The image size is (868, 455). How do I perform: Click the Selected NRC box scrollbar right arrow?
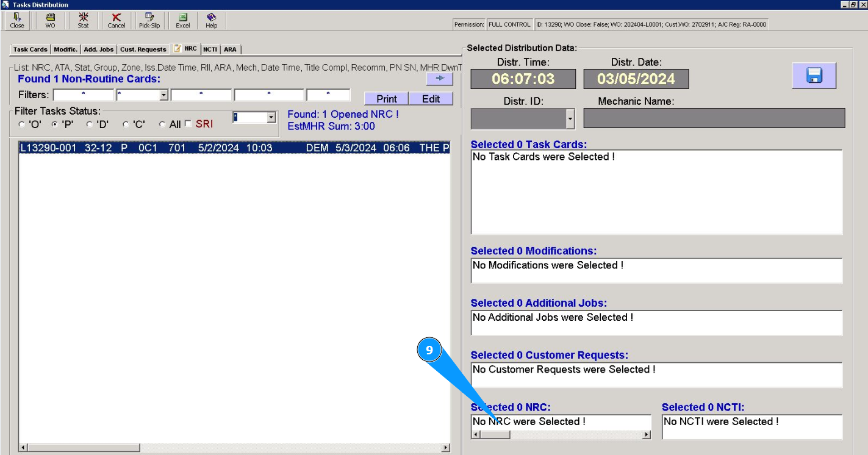click(647, 434)
